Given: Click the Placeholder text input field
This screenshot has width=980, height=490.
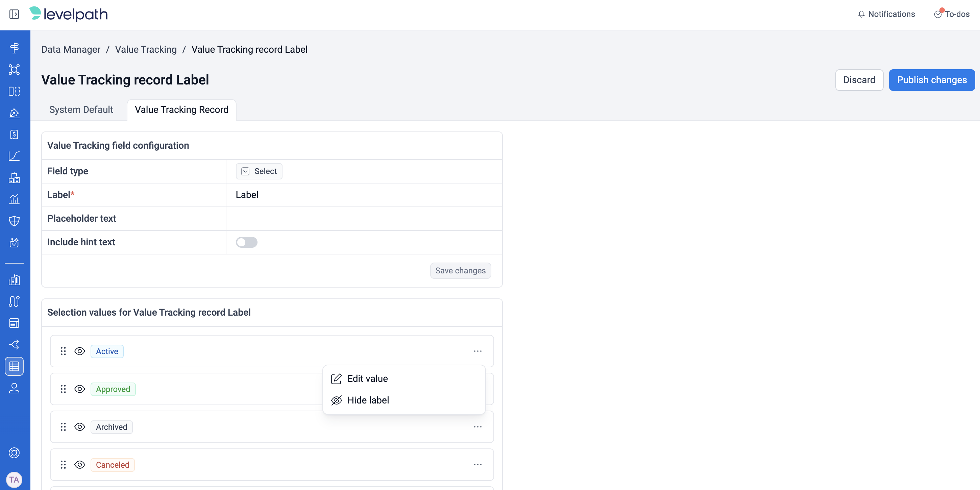Looking at the screenshot, I should click(x=364, y=219).
